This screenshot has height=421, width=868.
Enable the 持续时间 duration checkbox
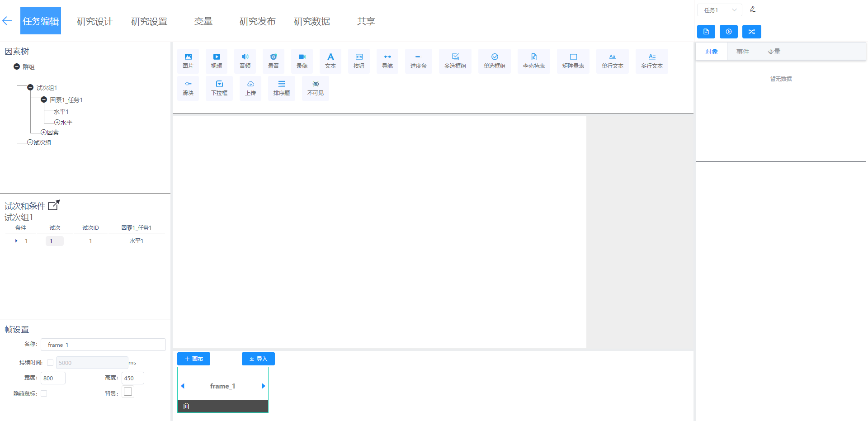click(50, 363)
